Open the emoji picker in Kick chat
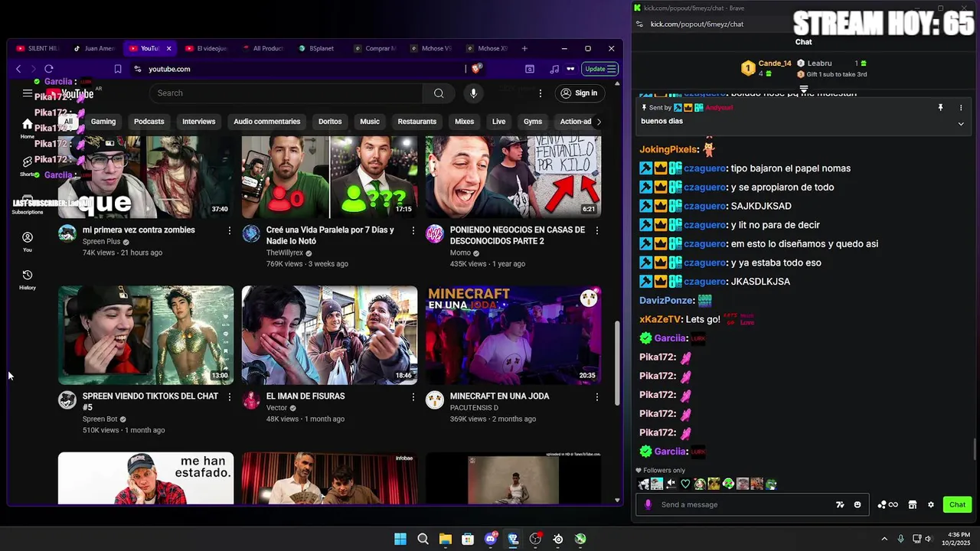Image resolution: width=980 pixels, height=551 pixels. (x=857, y=505)
